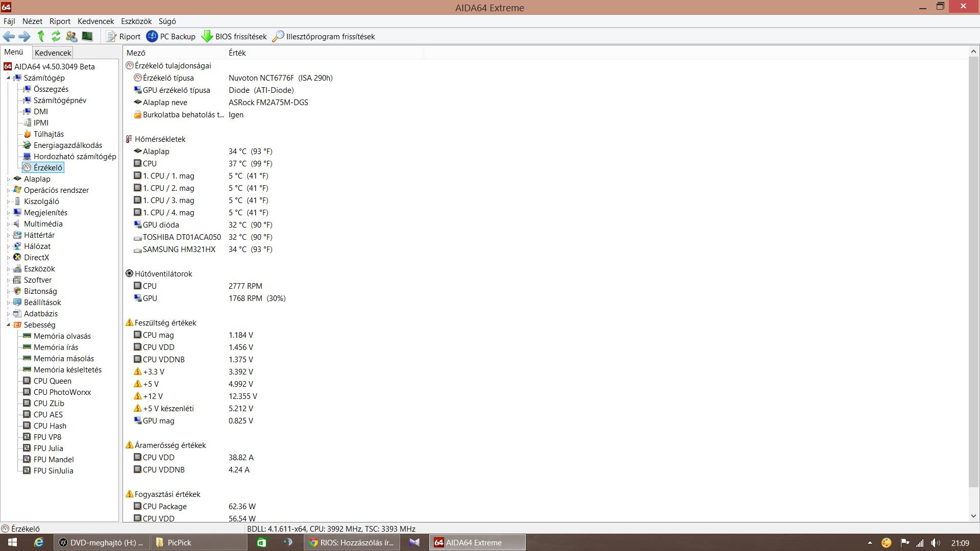Select FPU Julia benchmark
Viewport: 980px width, 551px height.
click(x=48, y=448)
